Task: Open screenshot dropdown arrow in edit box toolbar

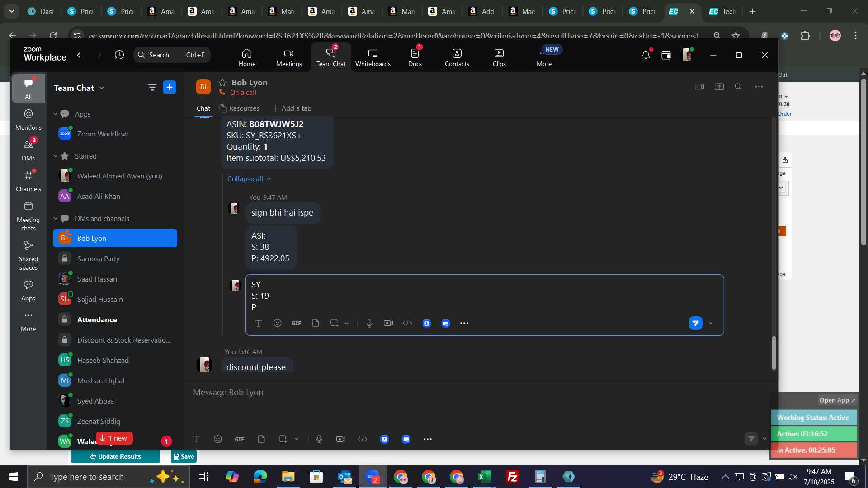Action: tap(346, 324)
